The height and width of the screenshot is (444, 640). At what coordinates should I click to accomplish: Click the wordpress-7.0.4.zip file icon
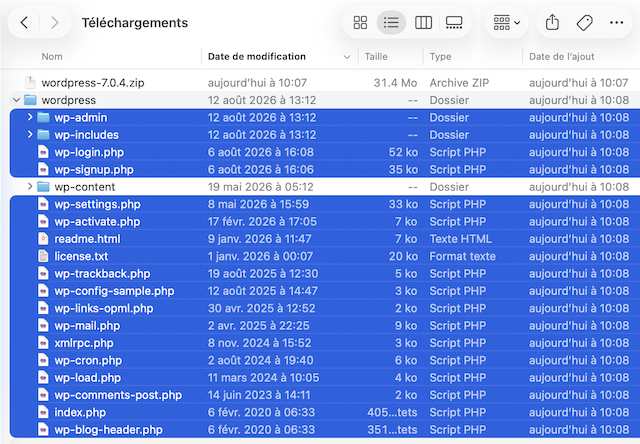tap(30, 82)
